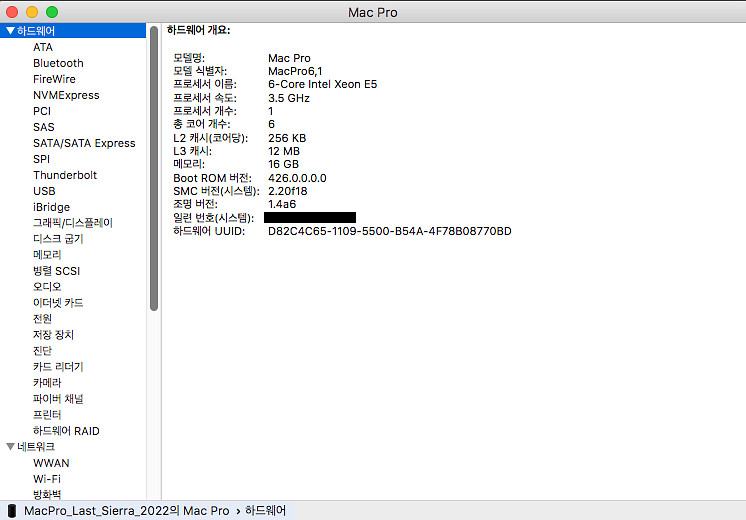
Task: Click the 16 GB memory value
Action: (284, 164)
